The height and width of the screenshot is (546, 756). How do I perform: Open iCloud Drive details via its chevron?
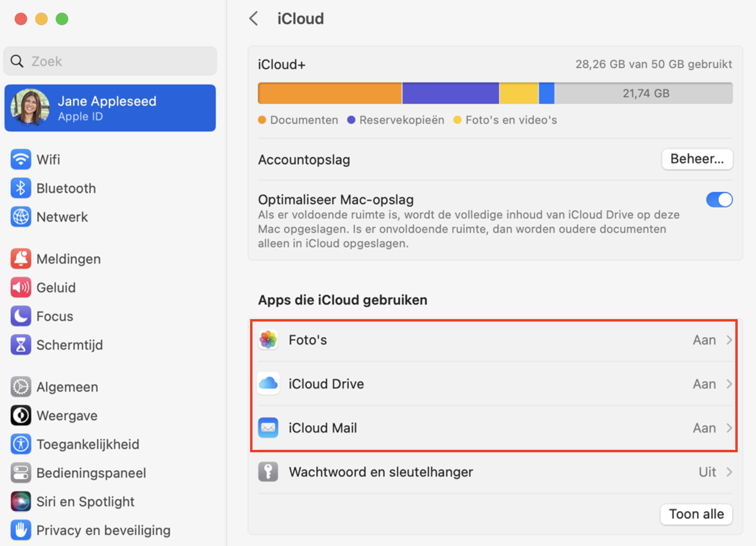click(730, 384)
